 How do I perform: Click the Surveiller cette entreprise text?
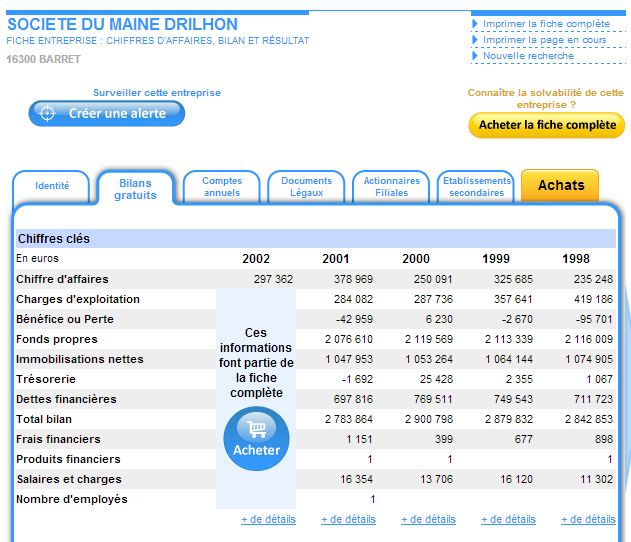tap(157, 93)
